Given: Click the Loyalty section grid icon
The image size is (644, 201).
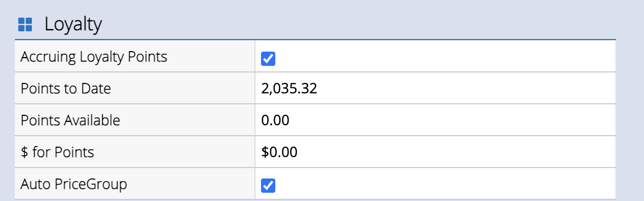Looking at the screenshot, I should (25, 25).
